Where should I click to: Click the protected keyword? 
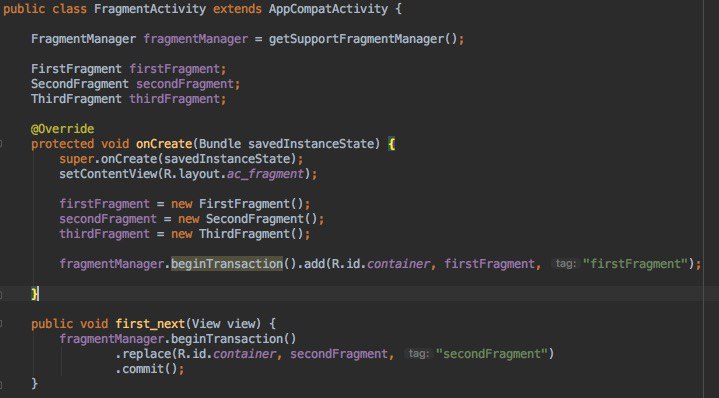click(x=62, y=144)
